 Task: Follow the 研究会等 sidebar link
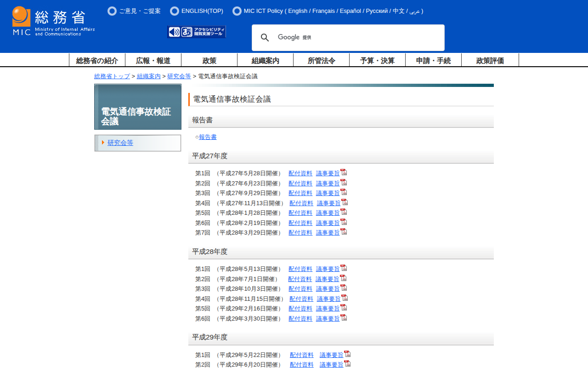pyautogui.click(x=120, y=143)
